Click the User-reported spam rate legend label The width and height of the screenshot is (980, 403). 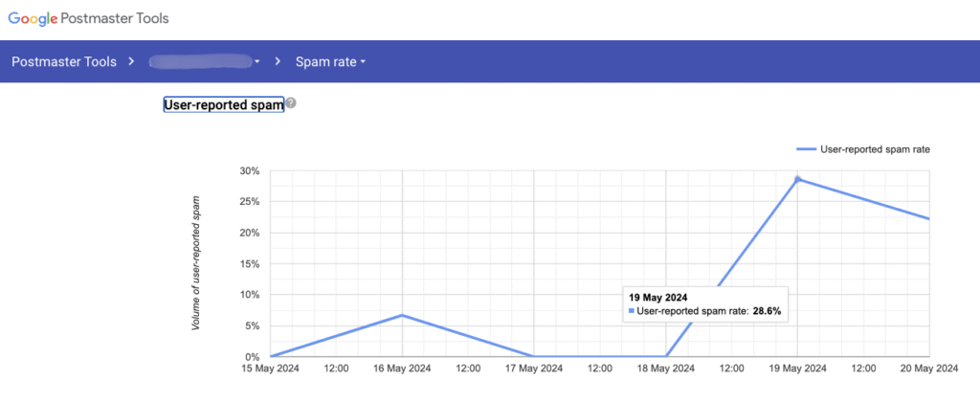(877, 149)
